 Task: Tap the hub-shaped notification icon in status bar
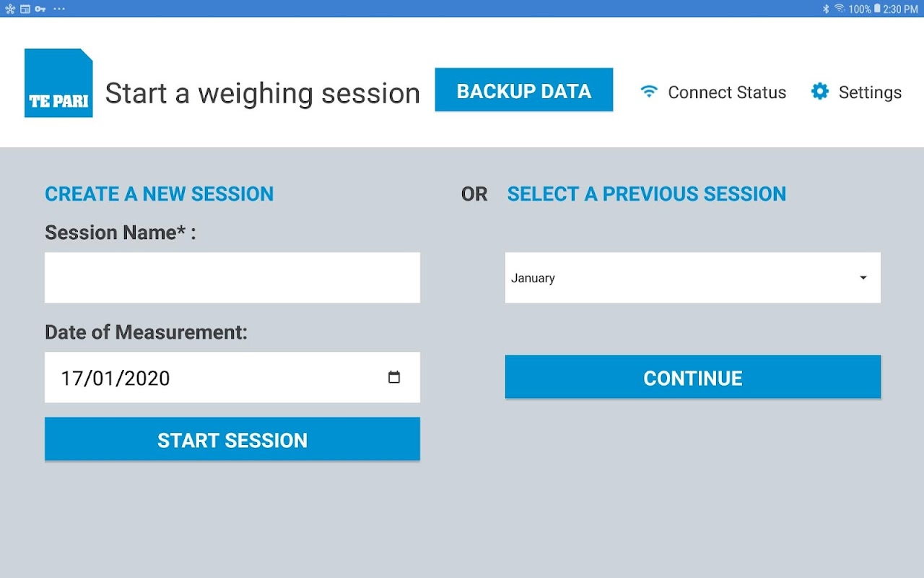10,9
